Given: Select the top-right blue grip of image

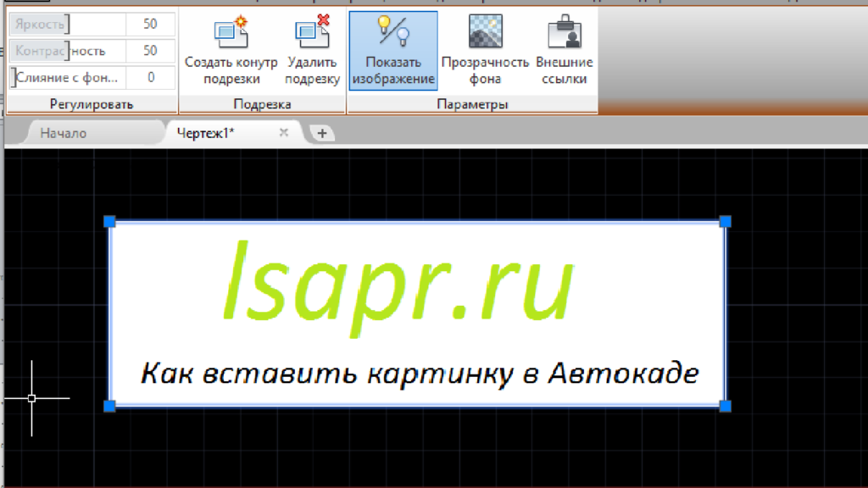Looking at the screenshot, I should (725, 221).
